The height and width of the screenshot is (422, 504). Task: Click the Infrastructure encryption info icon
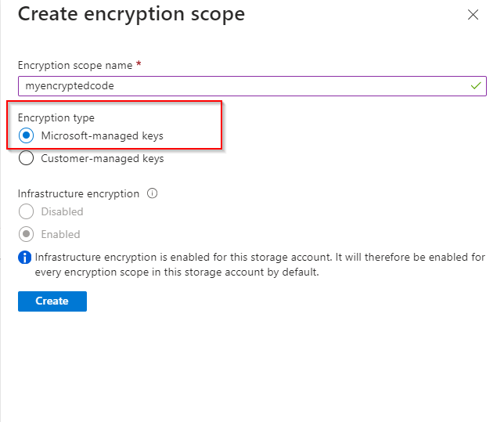pos(152,193)
